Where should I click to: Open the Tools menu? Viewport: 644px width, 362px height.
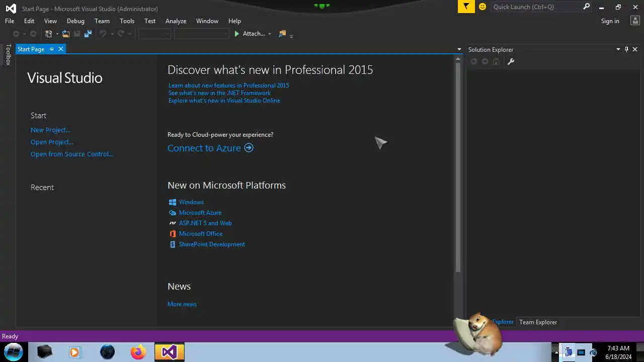tap(127, 21)
